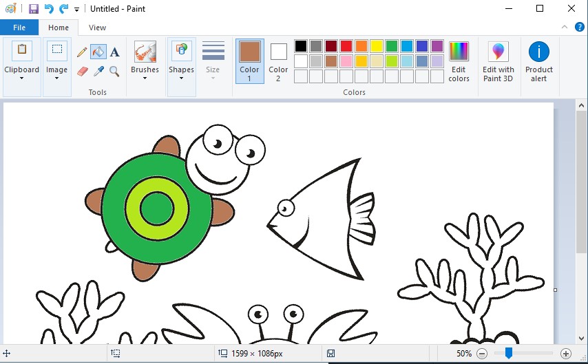
Task: Click the zoom out minus button
Action: click(x=482, y=354)
